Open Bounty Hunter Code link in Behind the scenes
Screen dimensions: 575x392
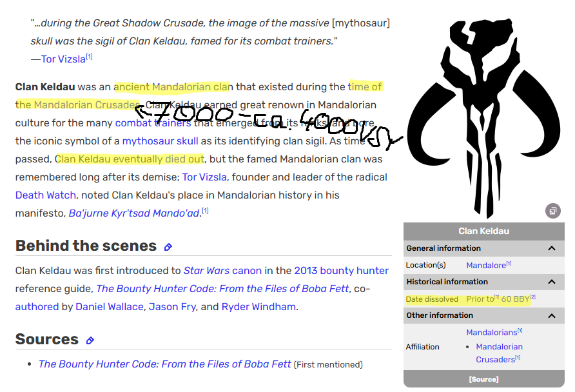(x=222, y=289)
